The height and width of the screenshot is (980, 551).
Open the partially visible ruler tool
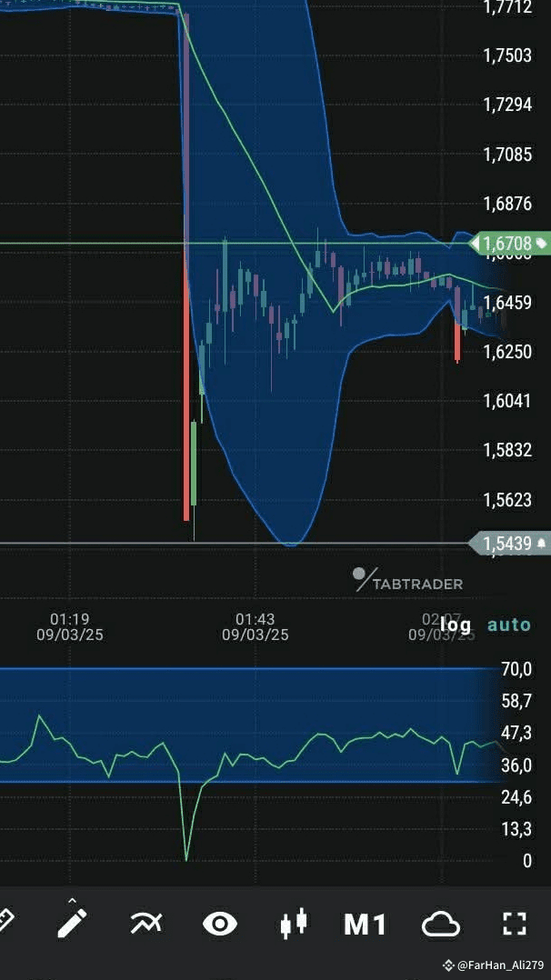(6, 921)
